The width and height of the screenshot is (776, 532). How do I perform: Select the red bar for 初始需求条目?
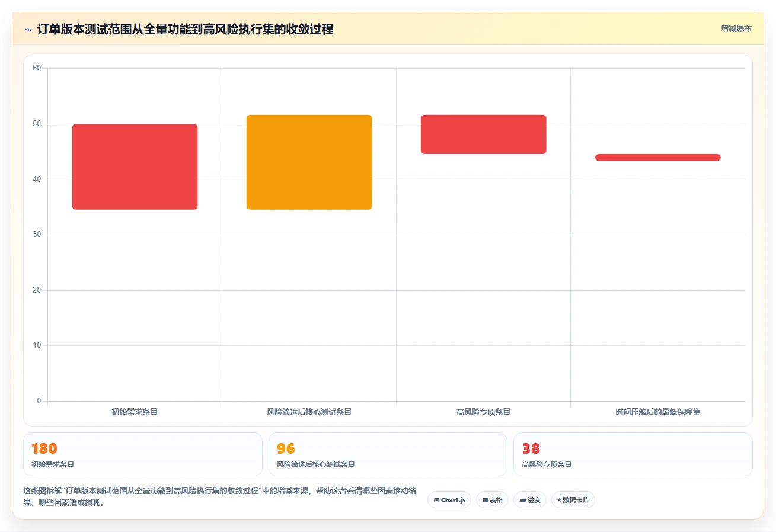[135, 166]
